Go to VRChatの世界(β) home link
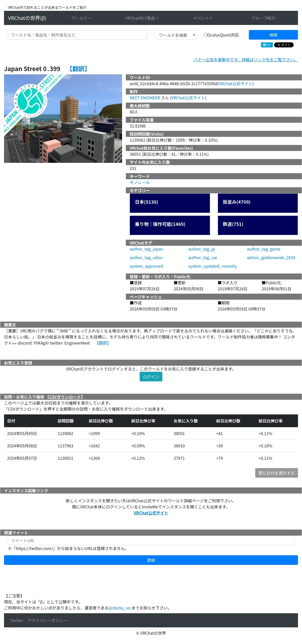The width and height of the screenshot is (302, 644). tap(27, 18)
